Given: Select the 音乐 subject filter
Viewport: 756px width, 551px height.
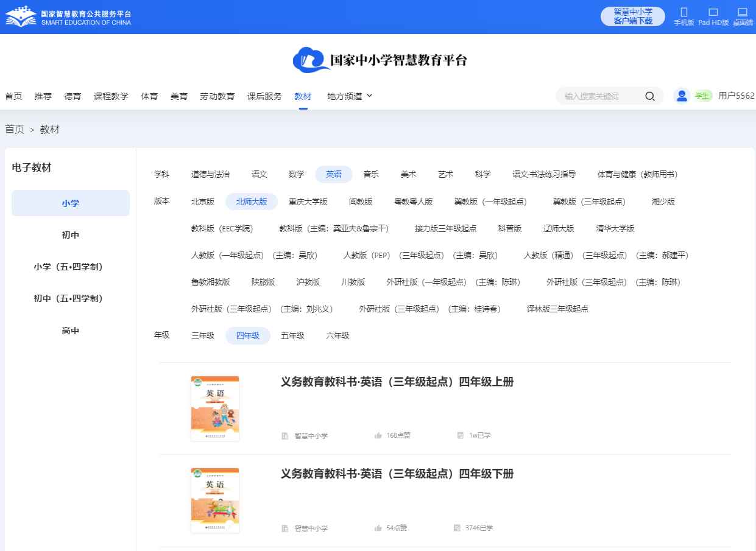Looking at the screenshot, I should (x=371, y=174).
